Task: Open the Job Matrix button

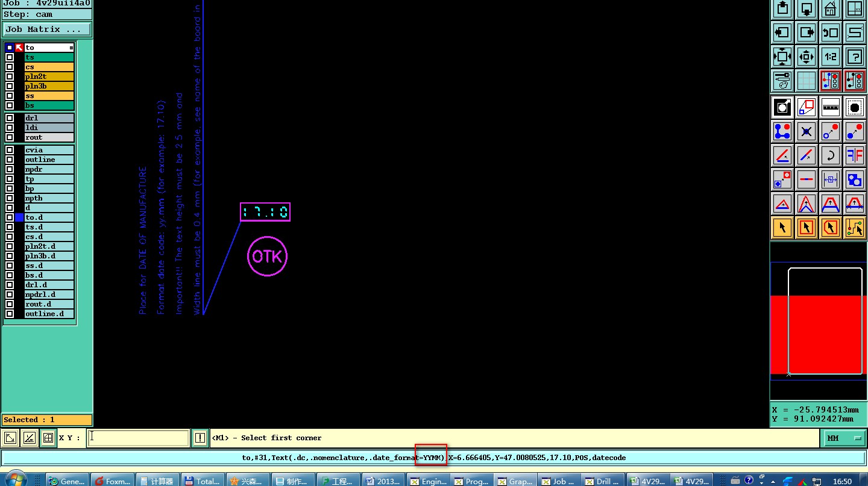Action: 47,29
